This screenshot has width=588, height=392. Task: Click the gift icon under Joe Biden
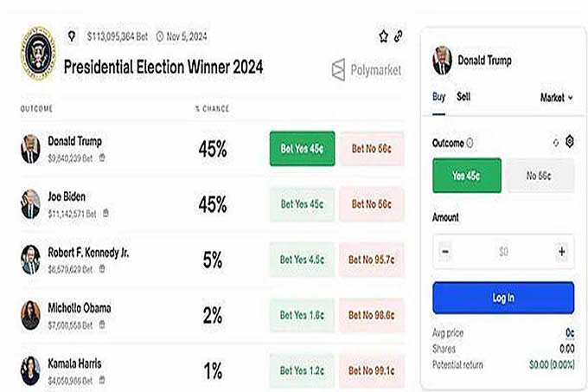click(x=105, y=213)
